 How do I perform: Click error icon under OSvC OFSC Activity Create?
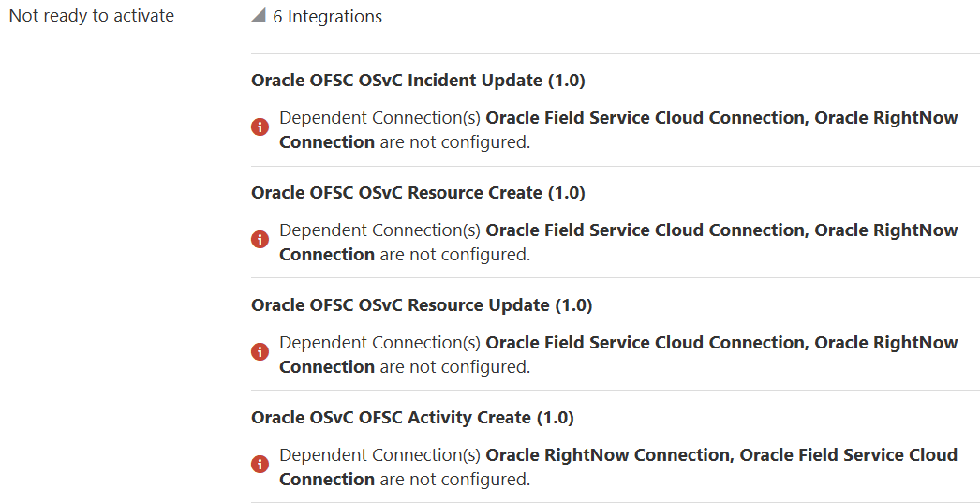tap(260, 465)
